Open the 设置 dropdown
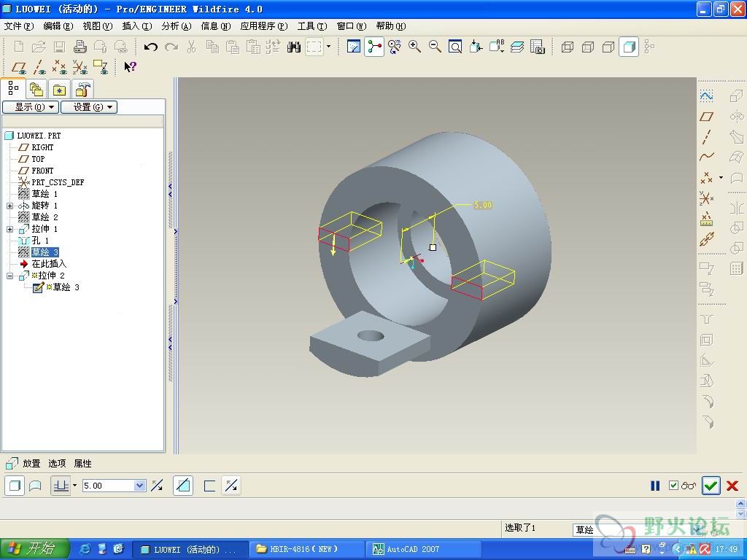The height and width of the screenshot is (560, 747). click(x=89, y=107)
